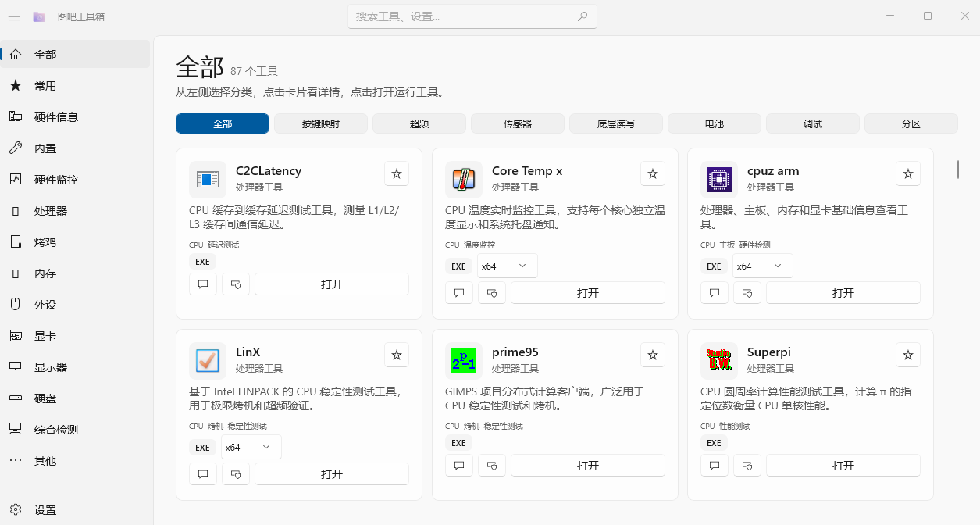The image size is (980, 525).
Task: Open 设置 settings in sidebar
Action: point(75,510)
